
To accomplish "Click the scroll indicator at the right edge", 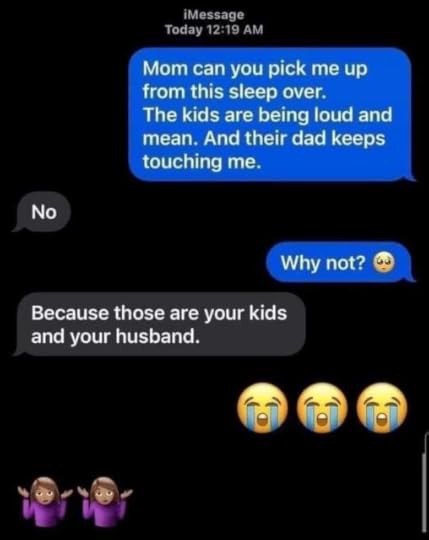I will coord(424,484).
